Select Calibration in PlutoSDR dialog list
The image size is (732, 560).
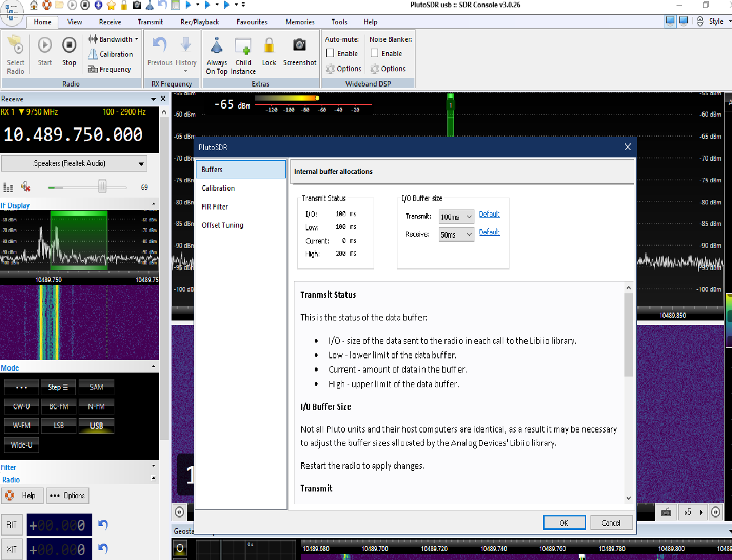[x=219, y=188]
